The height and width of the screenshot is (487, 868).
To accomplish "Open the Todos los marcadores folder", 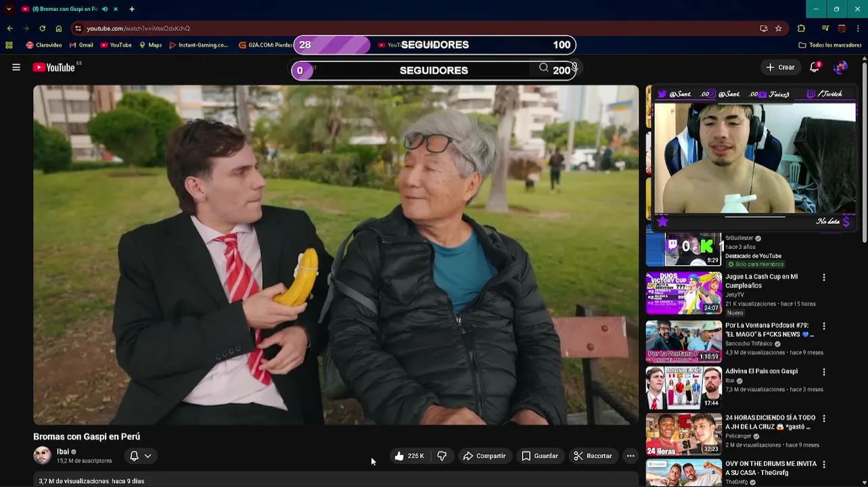I will click(x=830, y=45).
